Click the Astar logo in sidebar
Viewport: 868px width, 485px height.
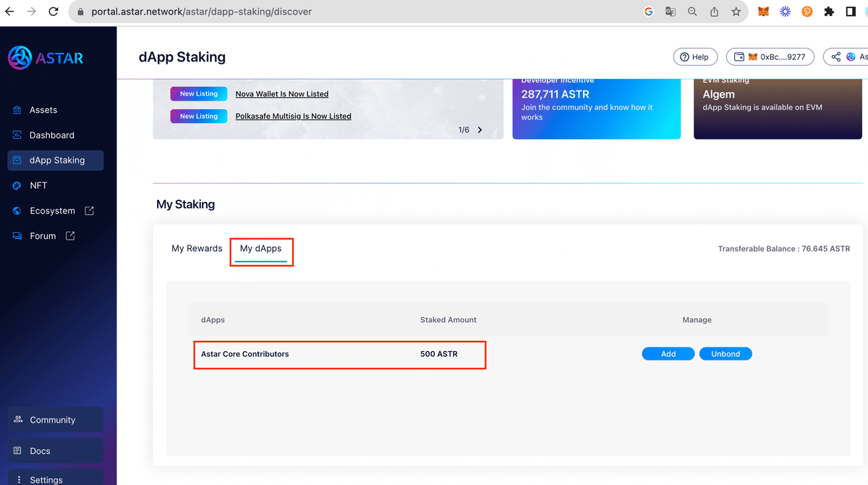point(46,57)
